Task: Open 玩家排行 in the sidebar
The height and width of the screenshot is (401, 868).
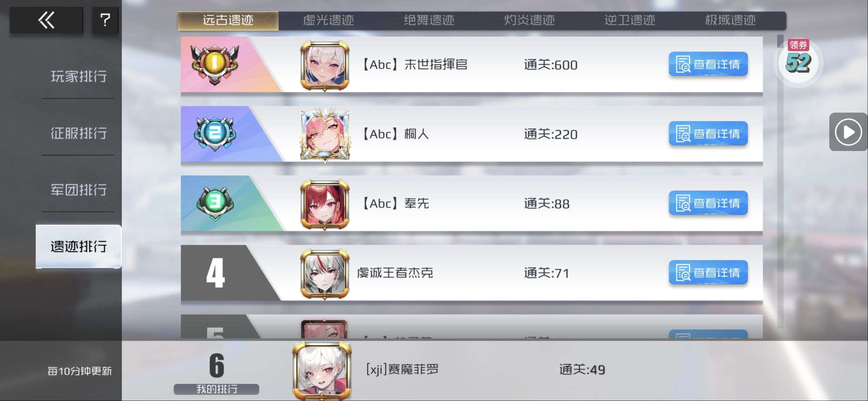Action: click(x=78, y=76)
